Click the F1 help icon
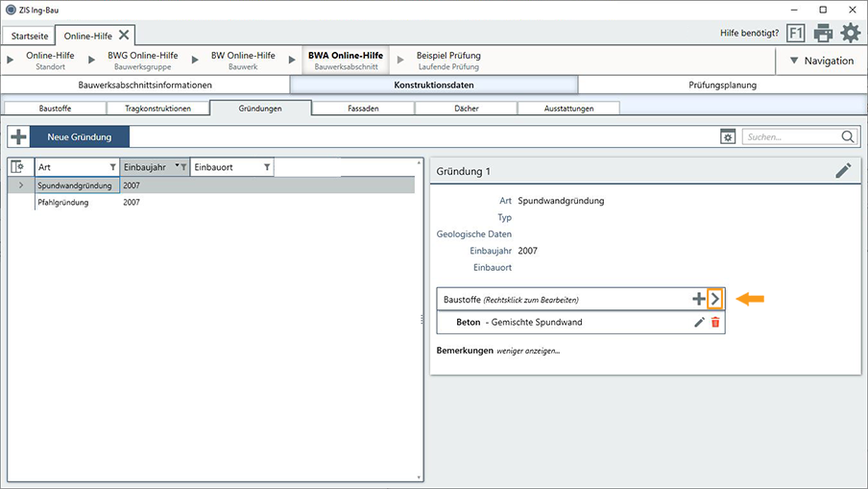 pyautogui.click(x=796, y=34)
